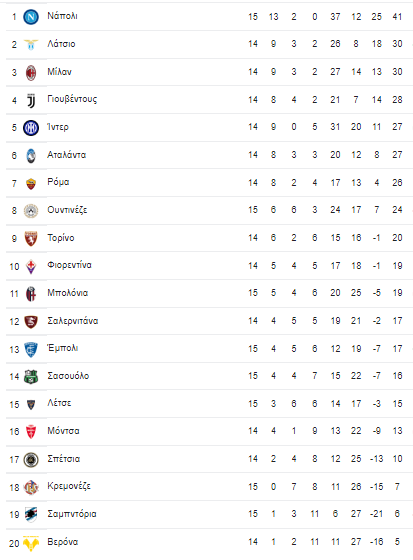Viewport: 413px width, 560px height.
Task: Click the Napoli club crest icon
Action: (31, 17)
